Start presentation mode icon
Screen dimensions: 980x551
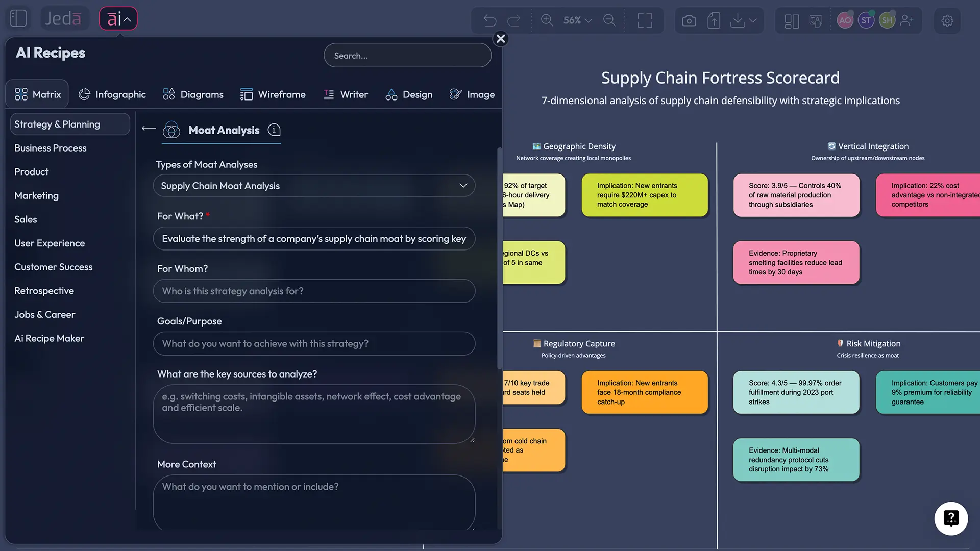816,21
